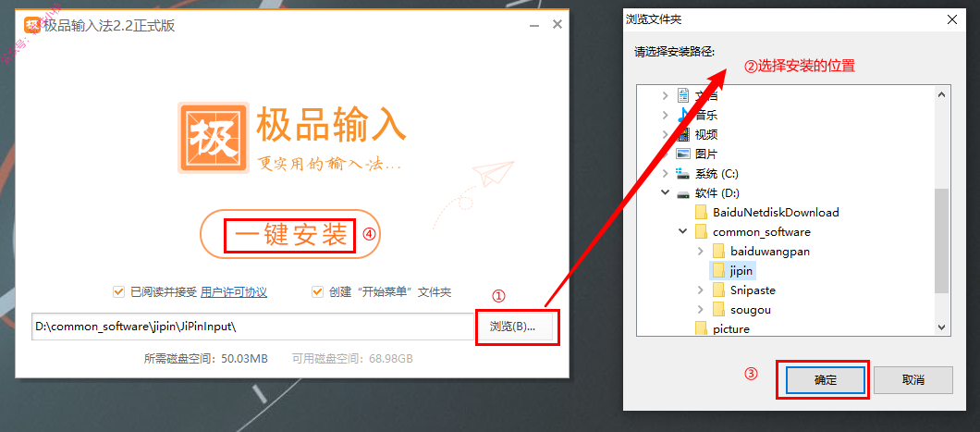The image size is (980, 432).
Task: Click the 一键安装 install button
Action: coord(290,235)
